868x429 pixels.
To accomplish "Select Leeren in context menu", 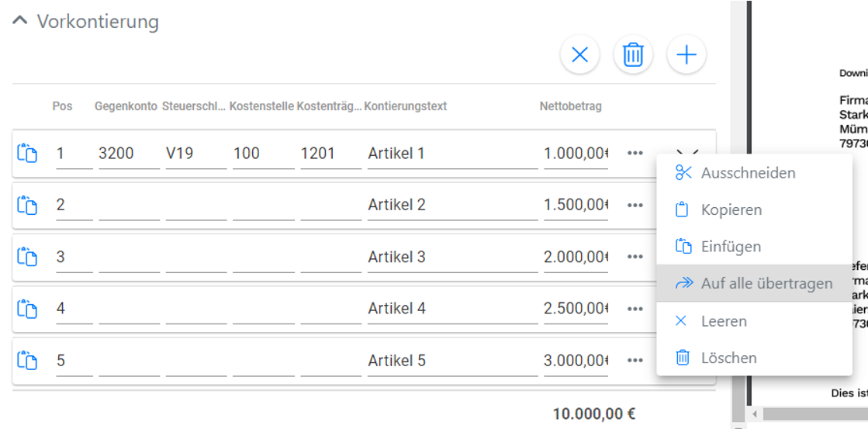I will click(723, 321).
